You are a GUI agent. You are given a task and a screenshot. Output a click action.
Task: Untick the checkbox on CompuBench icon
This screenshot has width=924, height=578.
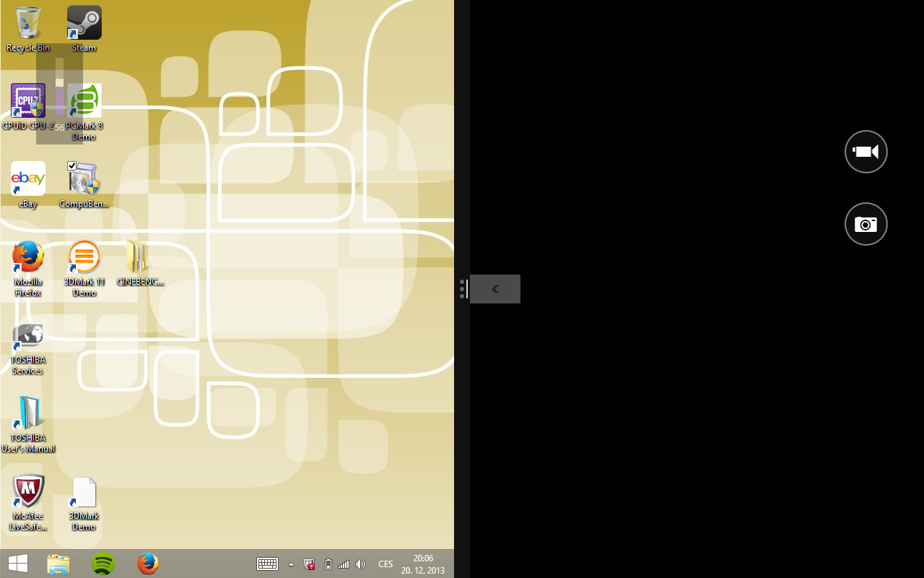click(x=71, y=166)
